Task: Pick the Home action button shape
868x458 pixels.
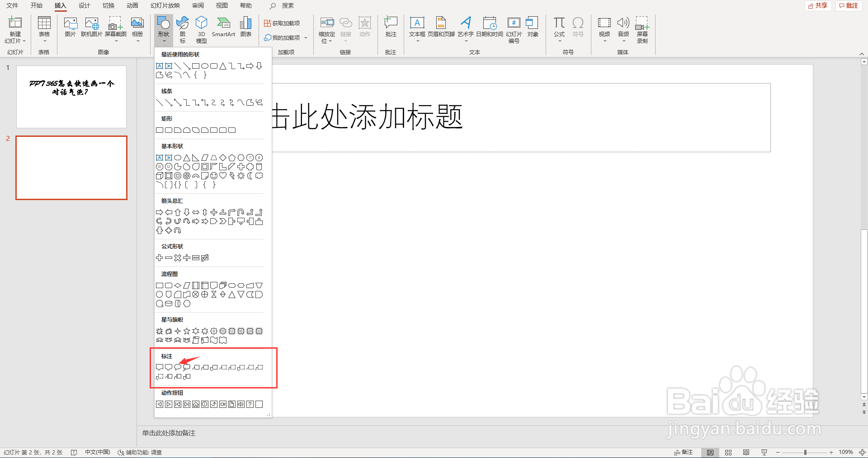Action: (x=196, y=404)
